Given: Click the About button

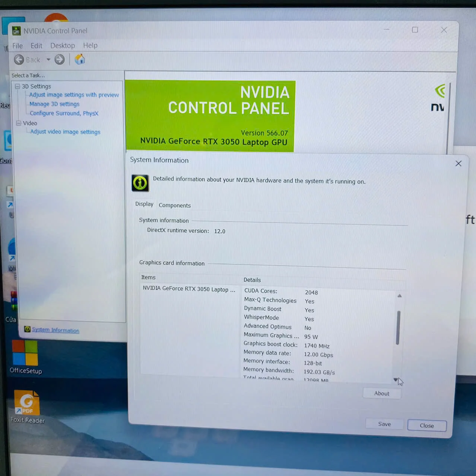Looking at the screenshot, I should (382, 393).
